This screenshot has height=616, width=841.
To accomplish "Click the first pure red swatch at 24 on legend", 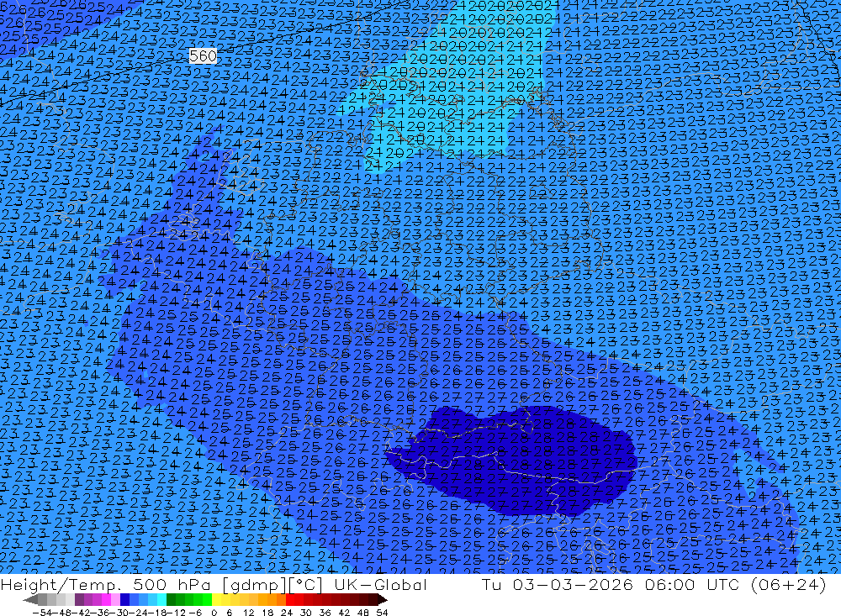I will coord(290,600).
